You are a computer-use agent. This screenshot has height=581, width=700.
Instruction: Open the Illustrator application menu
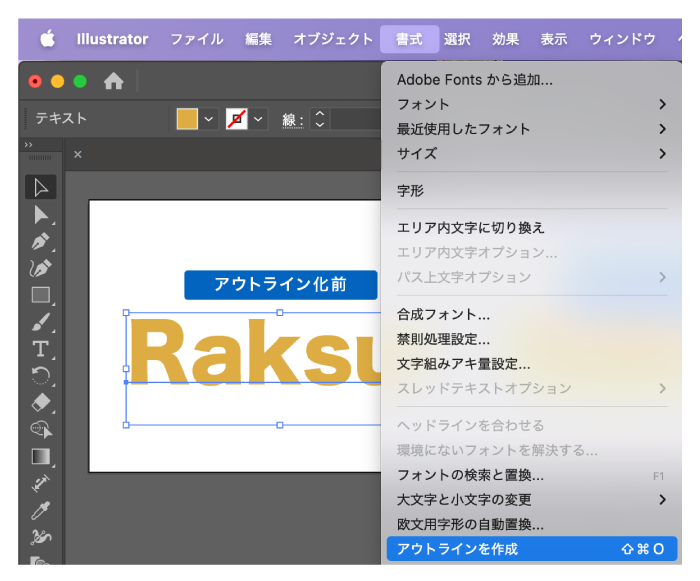pyautogui.click(x=112, y=39)
